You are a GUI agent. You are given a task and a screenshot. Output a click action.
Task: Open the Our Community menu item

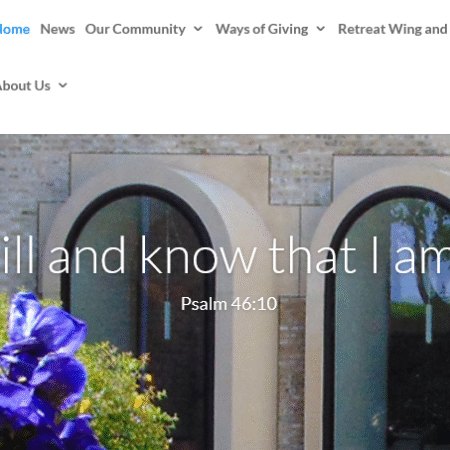click(x=135, y=29)
